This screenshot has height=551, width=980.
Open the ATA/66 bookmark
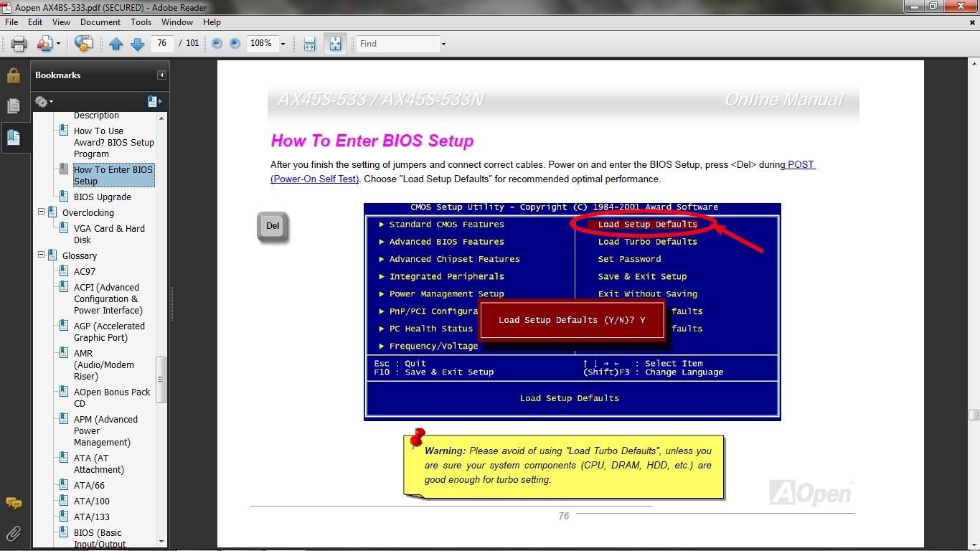89,485
